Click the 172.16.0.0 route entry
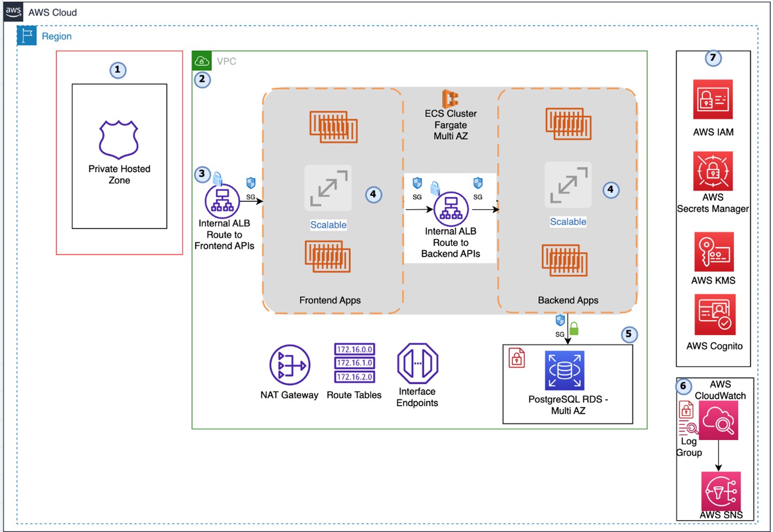Image resolution: width=773 pixels, height=532 pixels. [355, 349]
